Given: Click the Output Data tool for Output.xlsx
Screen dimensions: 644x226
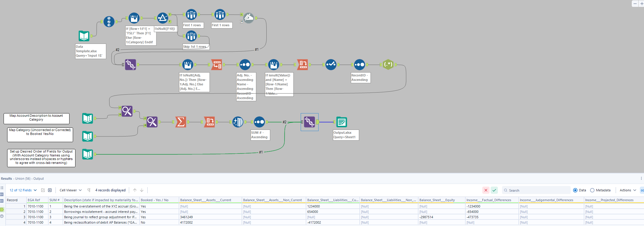Looking at the screenshot, I should pos(341,122).
